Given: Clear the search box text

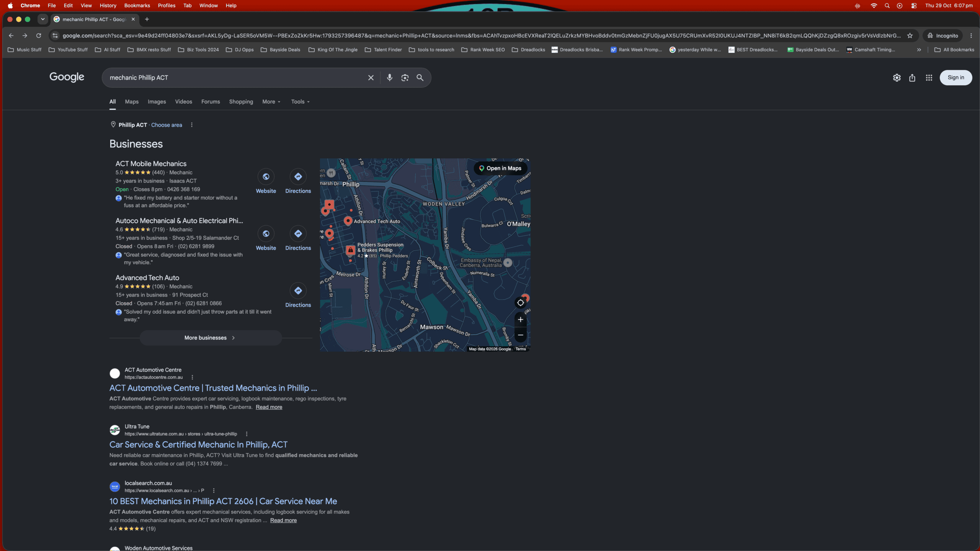Looking at the screenshot, I should pyautogui.click(x=371, y=78).
